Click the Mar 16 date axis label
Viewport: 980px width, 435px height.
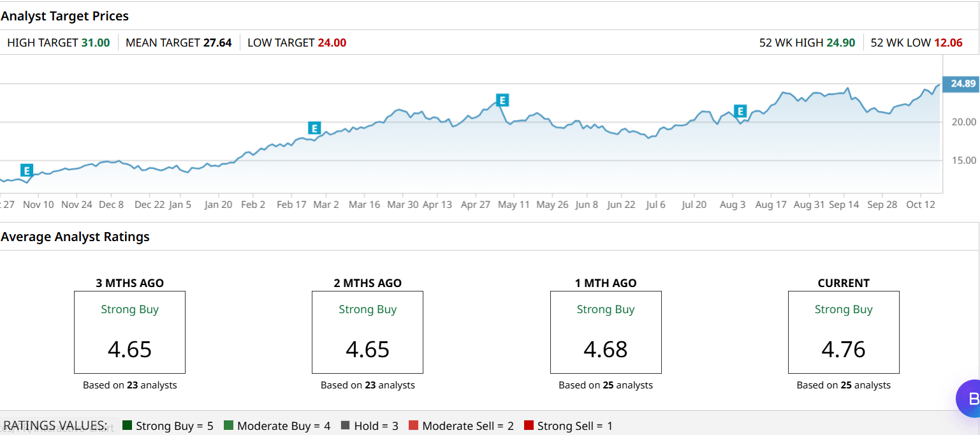point(364,205)
